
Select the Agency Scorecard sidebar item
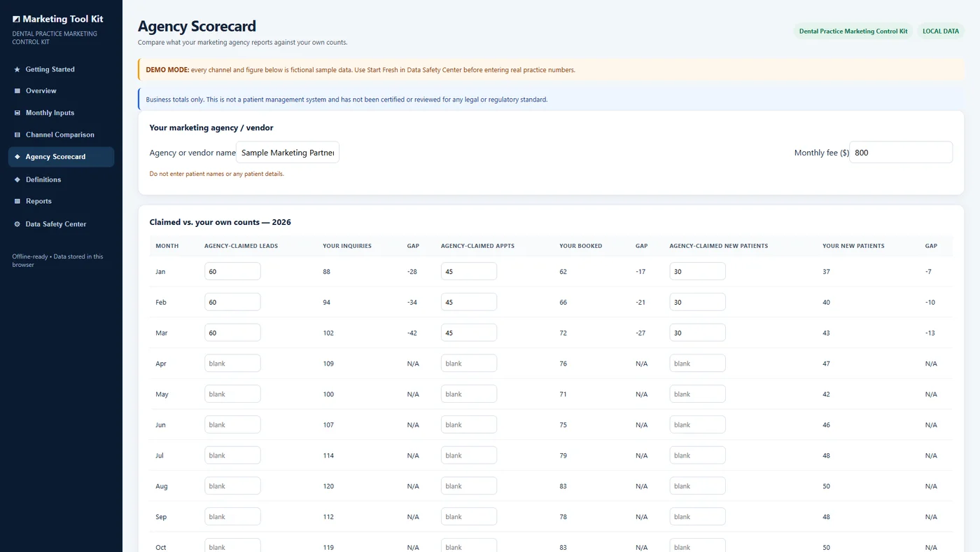[61, 157]
